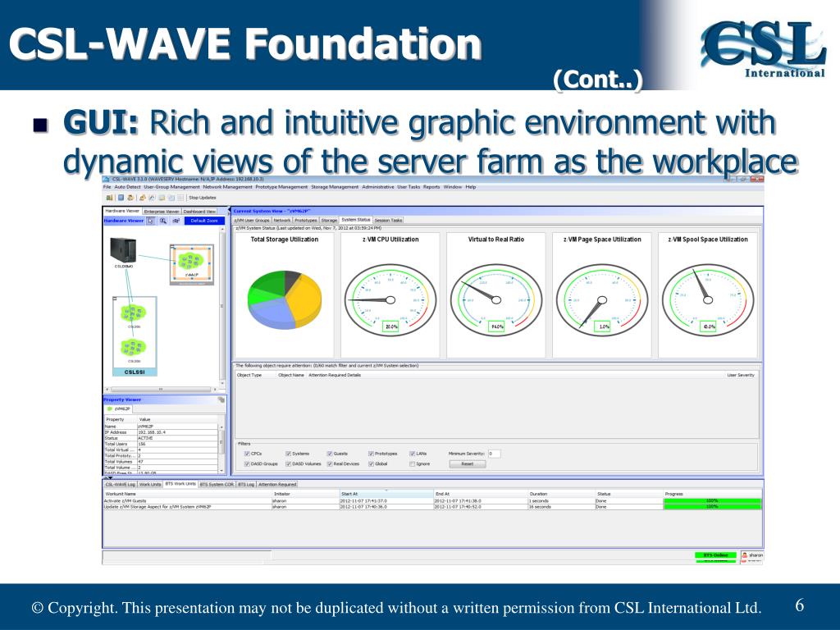The height and width of the screenshot is (630, 840).
Task: Click the Hardware Viewer horizontal scrollbar
Action: [x=162, y=390]
